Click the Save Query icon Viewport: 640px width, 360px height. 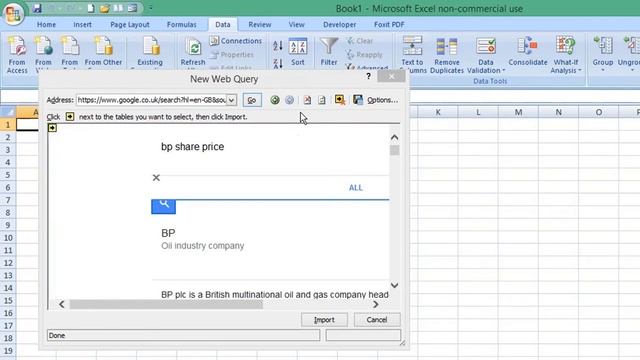[x=358, y=100]
